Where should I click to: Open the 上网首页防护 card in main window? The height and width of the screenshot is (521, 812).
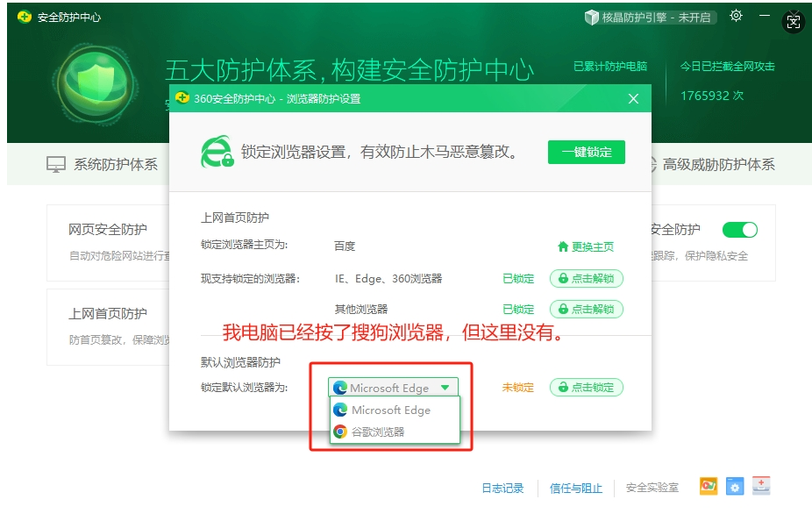pyautogui.click(x=108, y=327)
